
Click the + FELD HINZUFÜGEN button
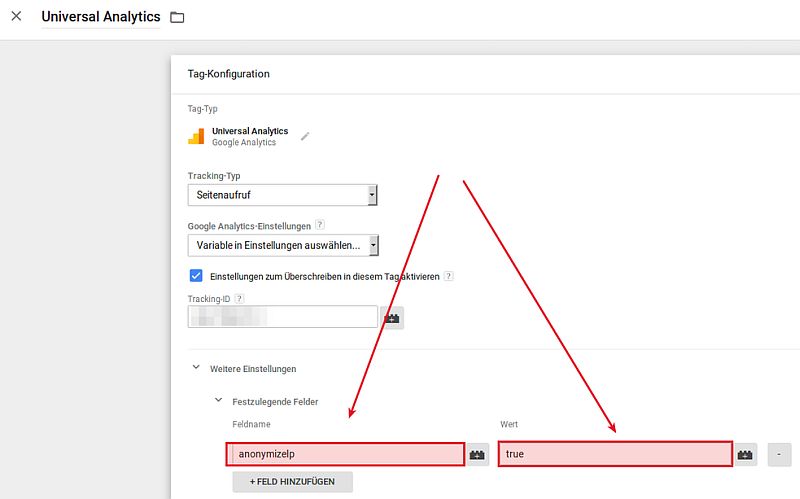click(292, 482)
